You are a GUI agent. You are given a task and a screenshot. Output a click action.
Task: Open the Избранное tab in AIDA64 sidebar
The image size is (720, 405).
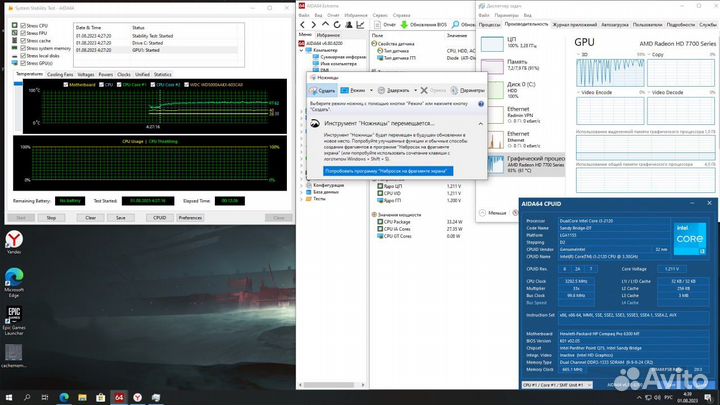click(328, 35)
